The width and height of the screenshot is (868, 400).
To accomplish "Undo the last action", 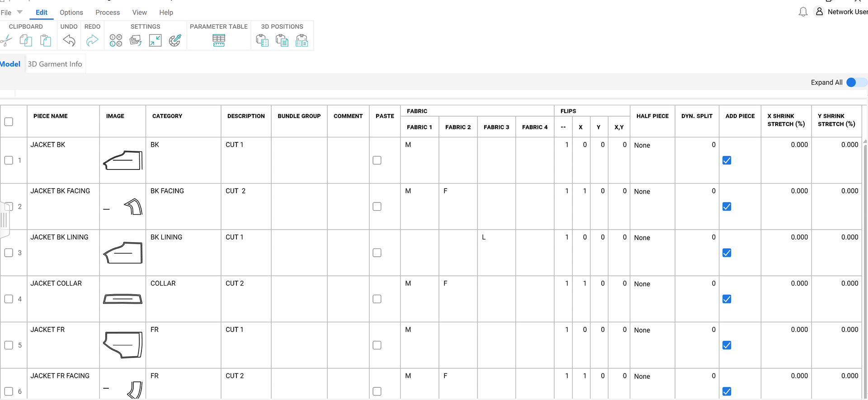I will [x=69, y=41].
